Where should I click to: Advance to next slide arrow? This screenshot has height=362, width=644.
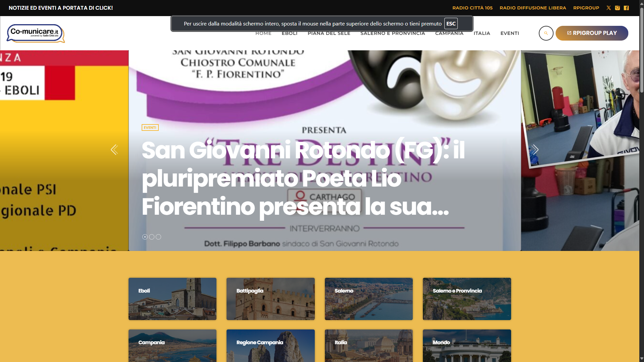[535, 150]
